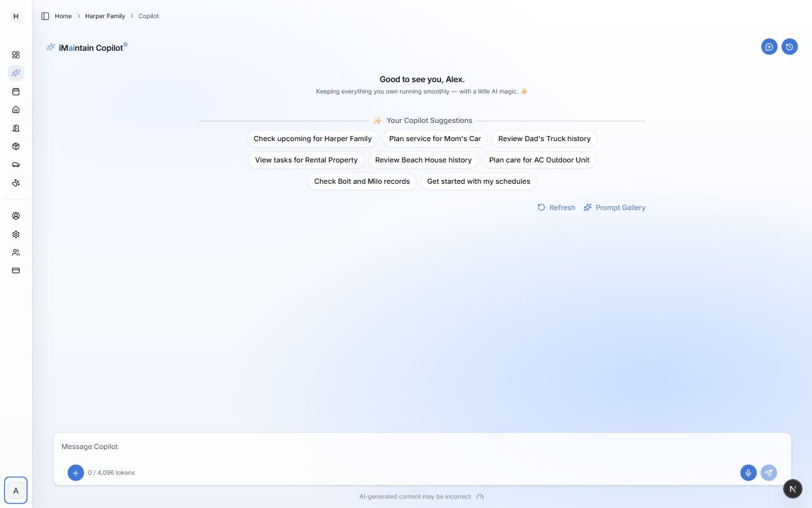Expand the AI disclaimer chevron at page bottom
The height and width of the screenshot is (508, 812).
[x=480, y=496]
